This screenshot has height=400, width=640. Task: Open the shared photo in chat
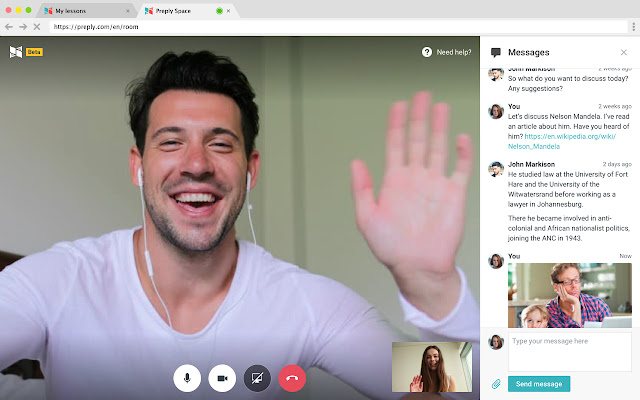[x=570, y=295]
